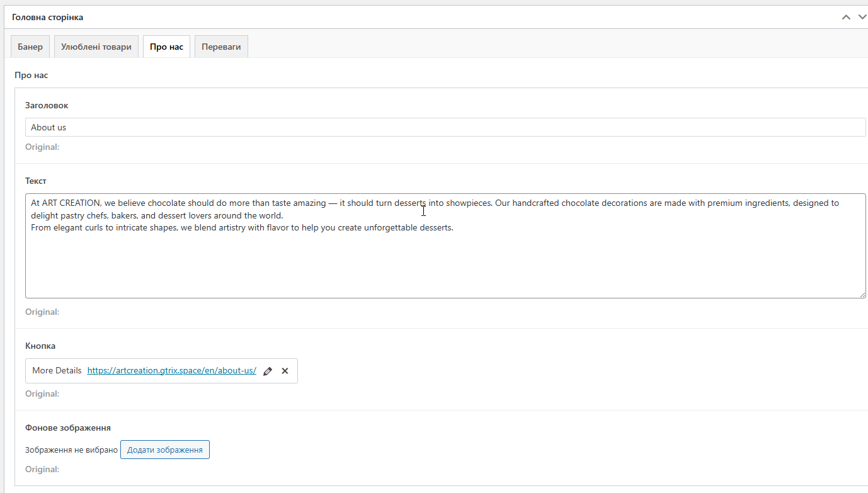Click Original label under Текст textarea
The image size is (868, 493).
tap(42, 312)
